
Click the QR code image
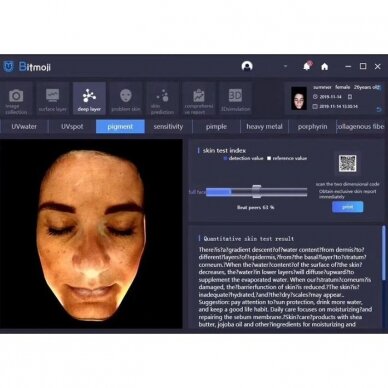pos(347,164)
